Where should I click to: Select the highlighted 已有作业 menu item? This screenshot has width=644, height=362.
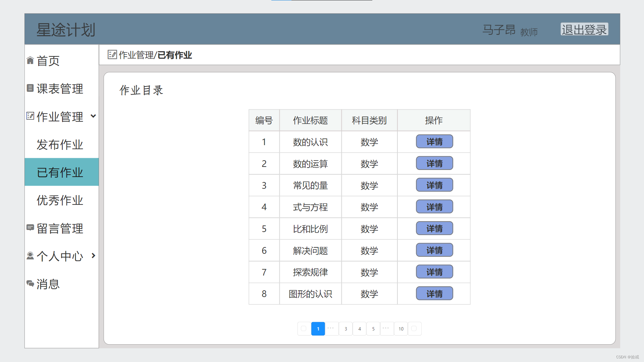point(60,172)
